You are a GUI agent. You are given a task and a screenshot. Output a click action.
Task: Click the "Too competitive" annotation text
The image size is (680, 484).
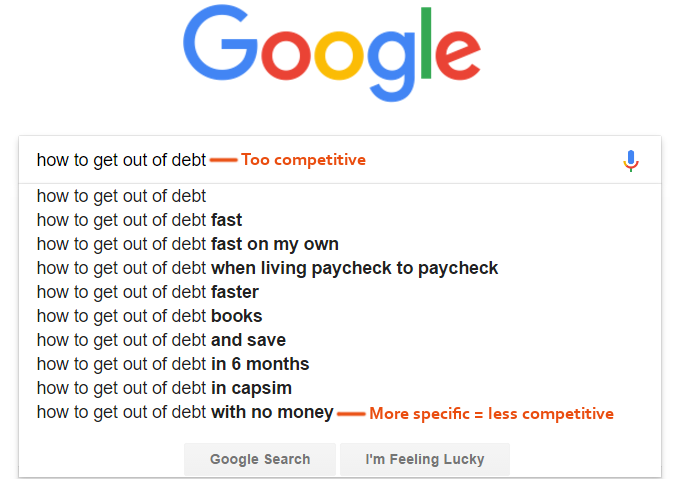pyautogui.click(x=303, y=160)
